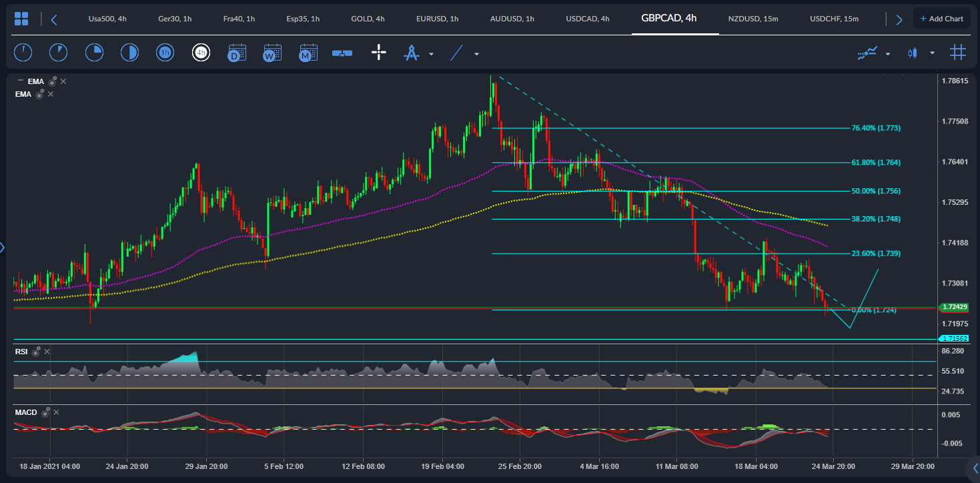Remove the first EMA indicator
Viewport: 980px width, 483px height.
point(63,81)
